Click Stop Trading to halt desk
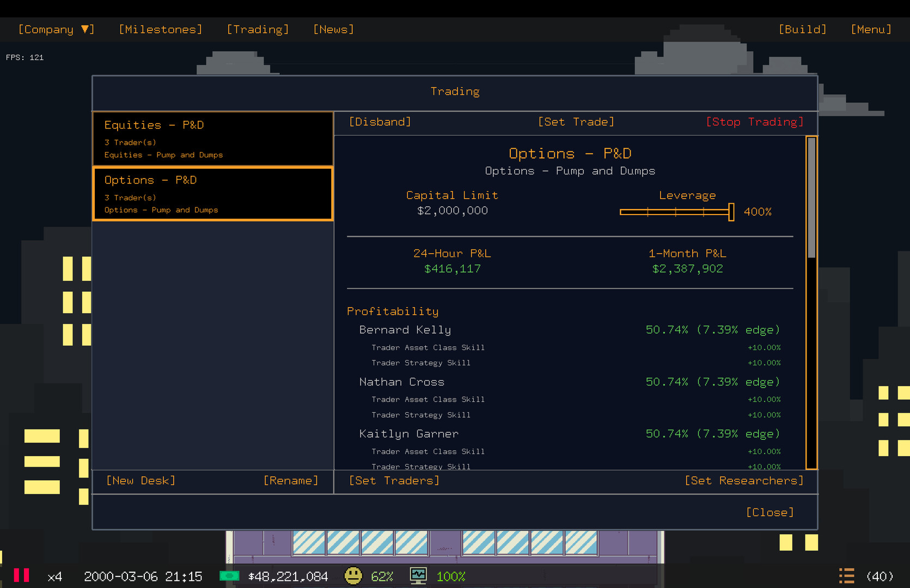This screenshot has height=588, width=910. (x=754, y=122)
